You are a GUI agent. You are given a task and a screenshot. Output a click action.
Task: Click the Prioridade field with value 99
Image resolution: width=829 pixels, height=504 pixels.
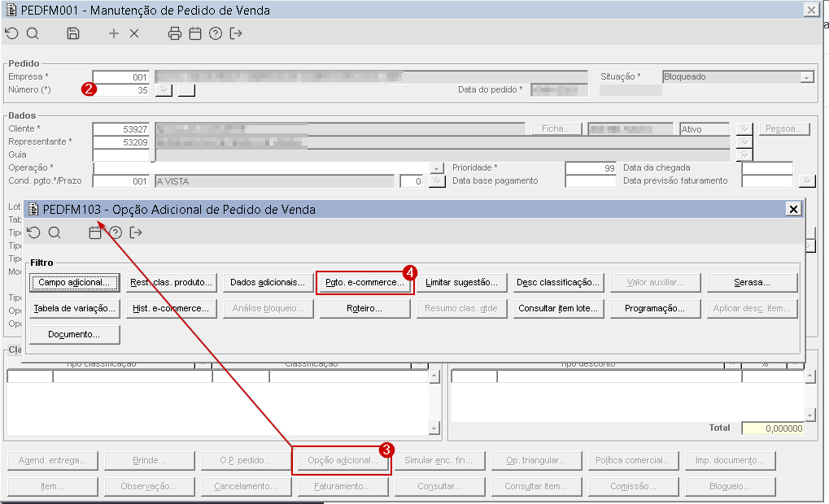coord(591,168)
